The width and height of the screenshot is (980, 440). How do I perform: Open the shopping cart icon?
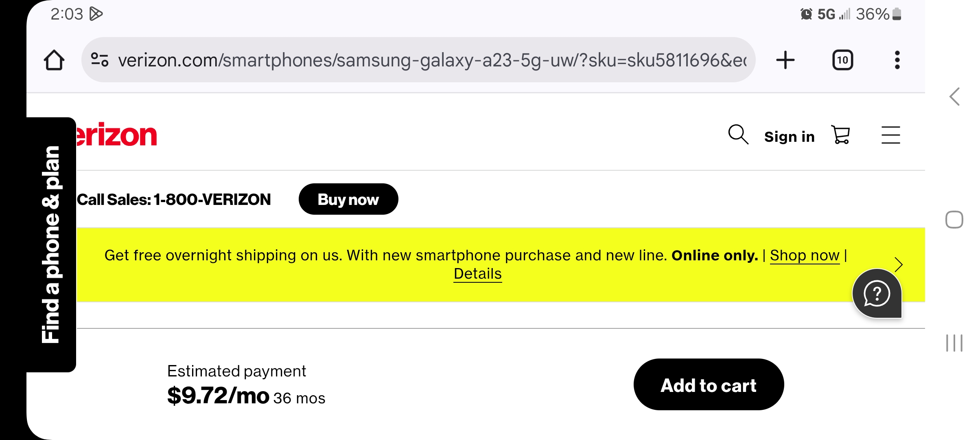[x=841, y=135]
